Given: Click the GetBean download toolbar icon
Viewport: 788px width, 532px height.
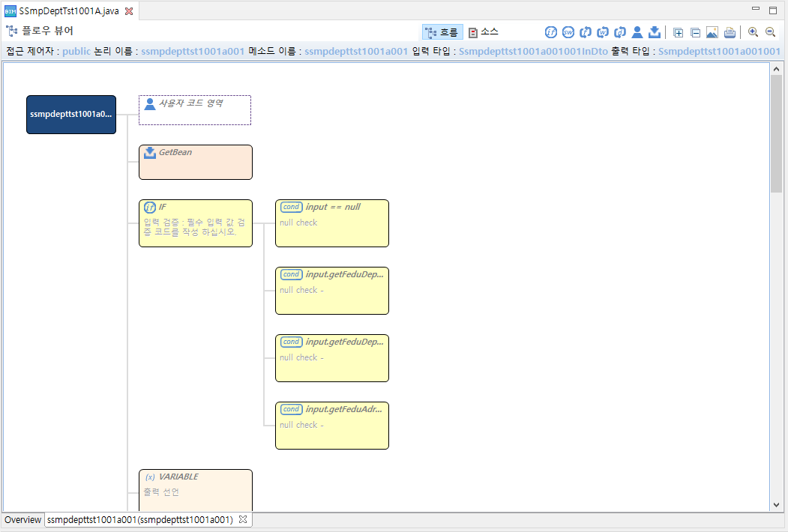Looking at the screenshot, I should coord(654,32).
